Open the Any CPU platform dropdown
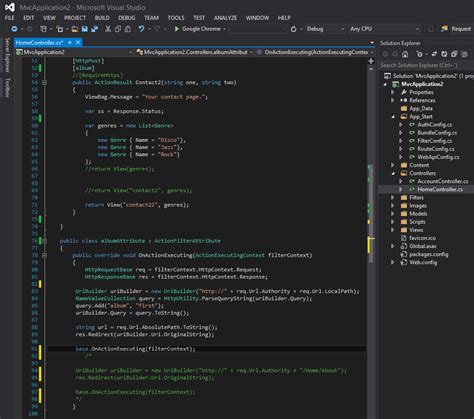The image size is (474, 419). pos(384,29)
